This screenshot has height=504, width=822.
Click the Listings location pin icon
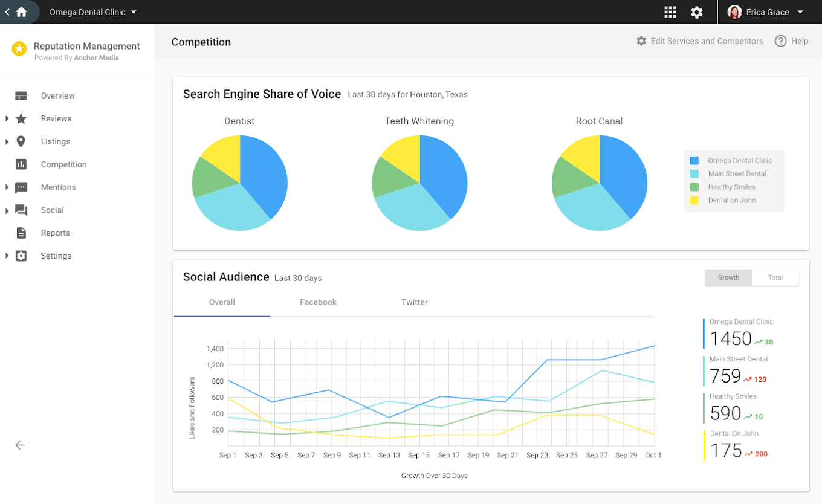click(21, 141)
